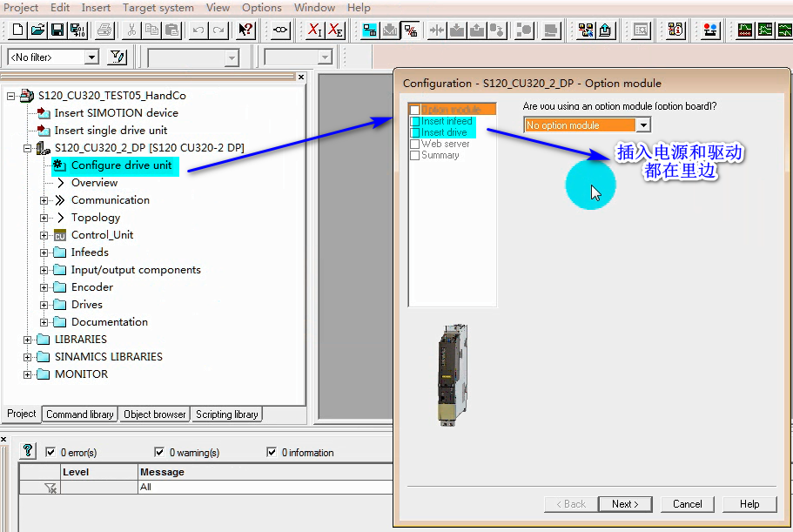This screenshot has height=532, width=793.
Task: Select Configure drive unit in project tree
Action: 121,165
